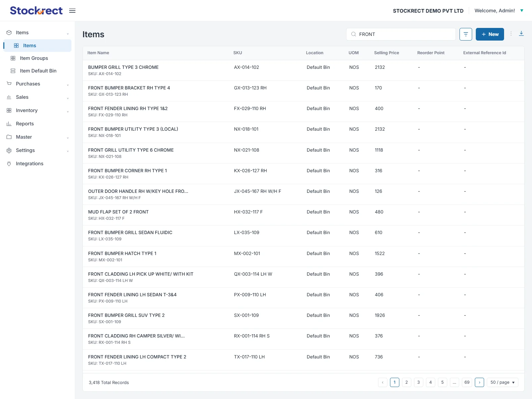Viewport: 532px width, 399px height.
Task: Click the Sales chart icon
Action: coord(9,97)
